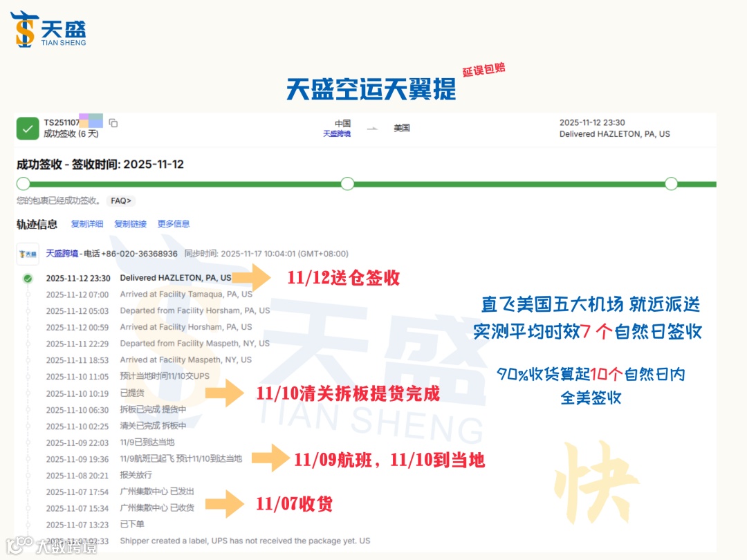Click phone number +86-020-36368936
747x560 pixels.
(x=139, y=254)
